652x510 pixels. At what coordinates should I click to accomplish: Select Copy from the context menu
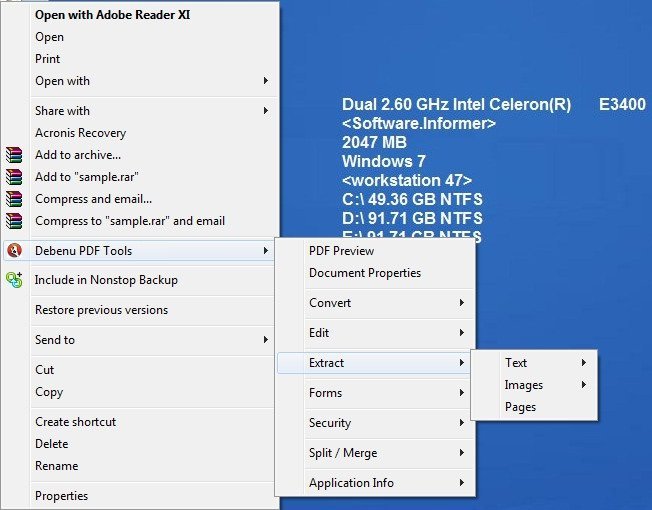click(x=140, y=392)
